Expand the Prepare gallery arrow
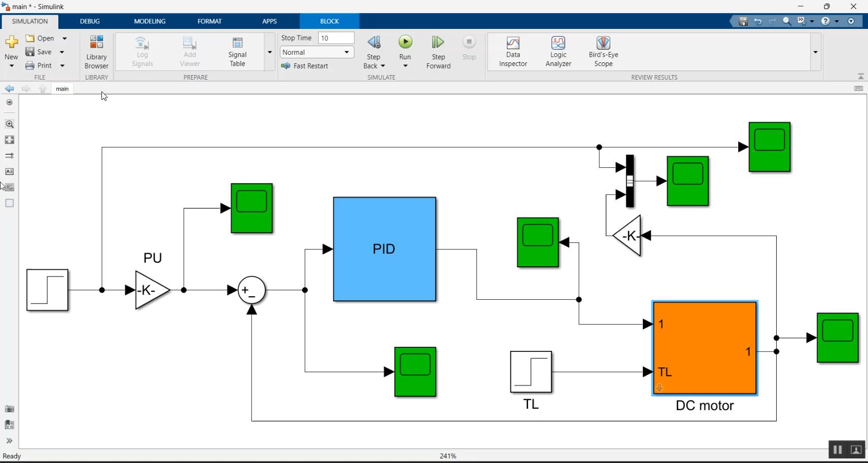The image size is (868, 463). pyautogui.click(x=270, y=52)
